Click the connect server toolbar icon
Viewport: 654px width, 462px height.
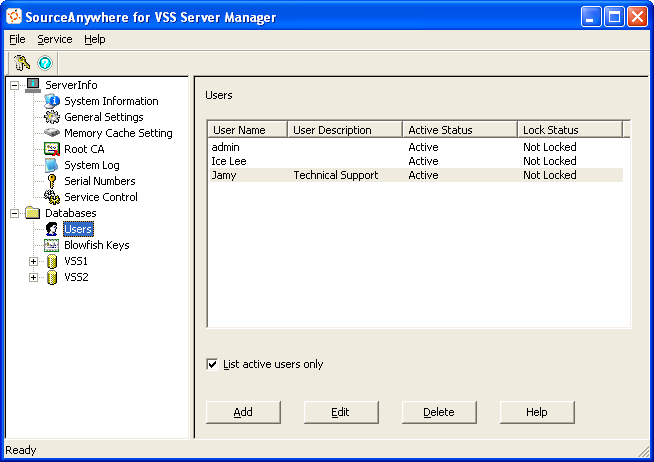click(x=22, y=63)
